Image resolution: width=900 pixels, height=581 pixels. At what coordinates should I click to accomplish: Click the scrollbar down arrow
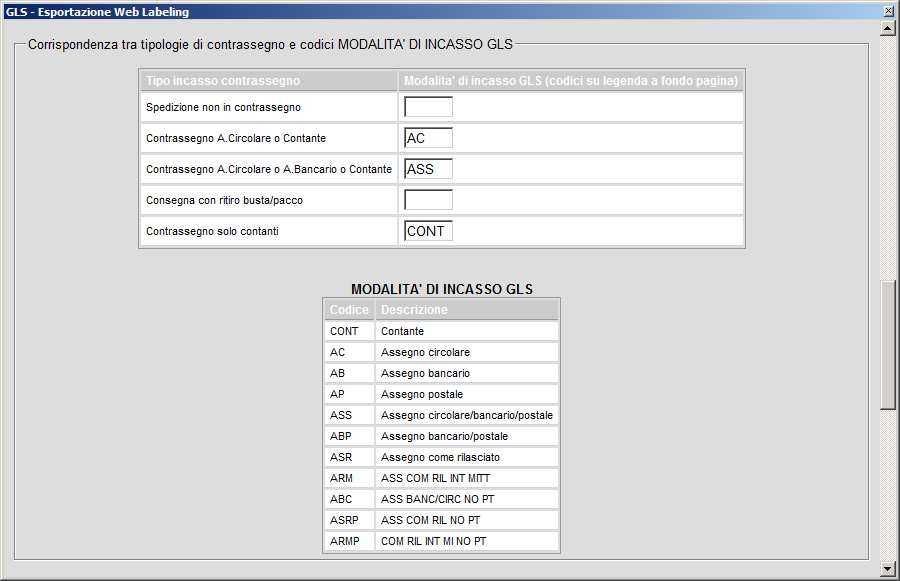point(887,569)
